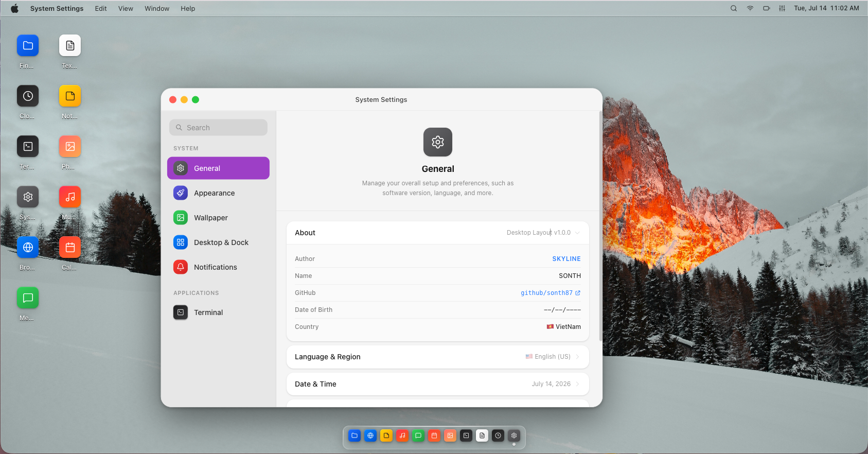868x454 pixels.
Task: Open the Help menu
Action: click(188, 8)
